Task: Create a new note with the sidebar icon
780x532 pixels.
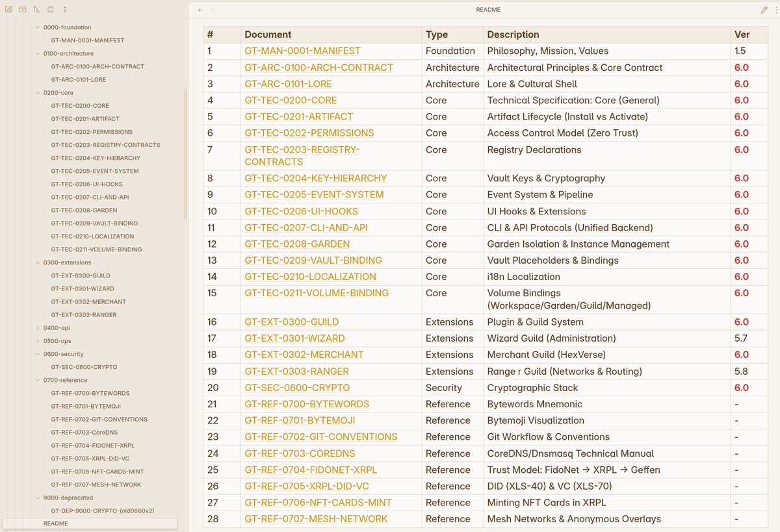Action: [x=8, y=10]
